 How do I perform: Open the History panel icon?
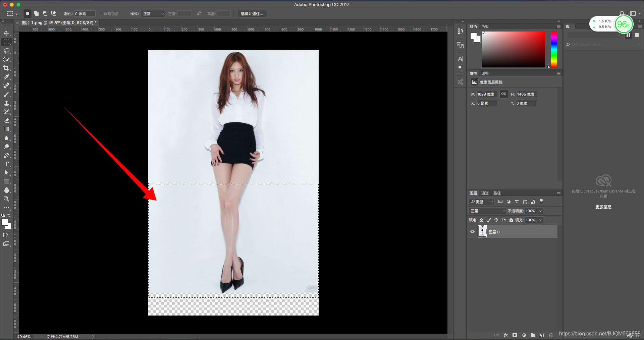coord(460,31)
